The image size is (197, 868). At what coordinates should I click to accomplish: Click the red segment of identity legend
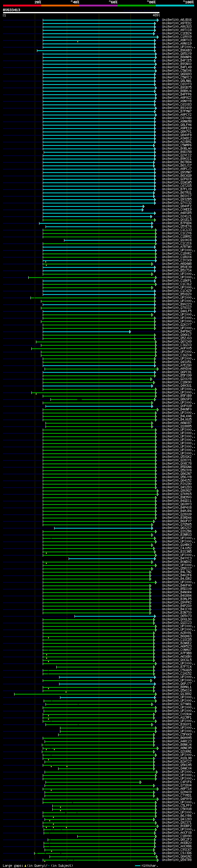tap(22, 6)
